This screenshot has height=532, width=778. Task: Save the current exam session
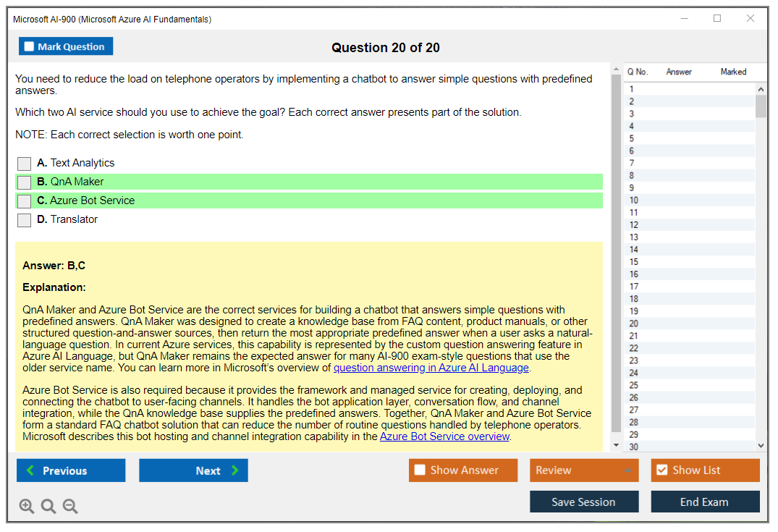tap(584, 502)
